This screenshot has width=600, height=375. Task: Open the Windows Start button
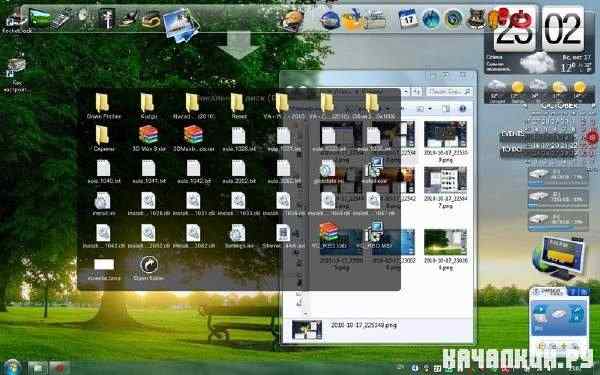tap(12, 367)
